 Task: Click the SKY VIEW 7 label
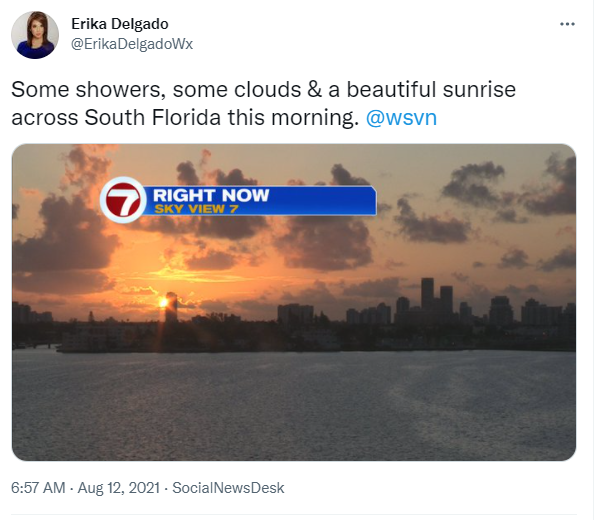196,209
